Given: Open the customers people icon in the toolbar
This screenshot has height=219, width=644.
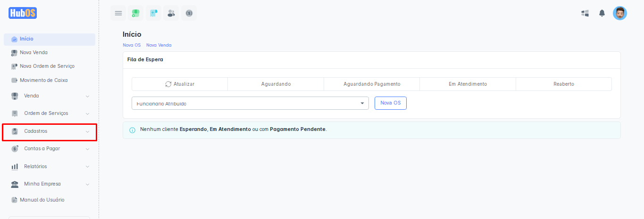Looking at the screenshot, I should point(171,13).
